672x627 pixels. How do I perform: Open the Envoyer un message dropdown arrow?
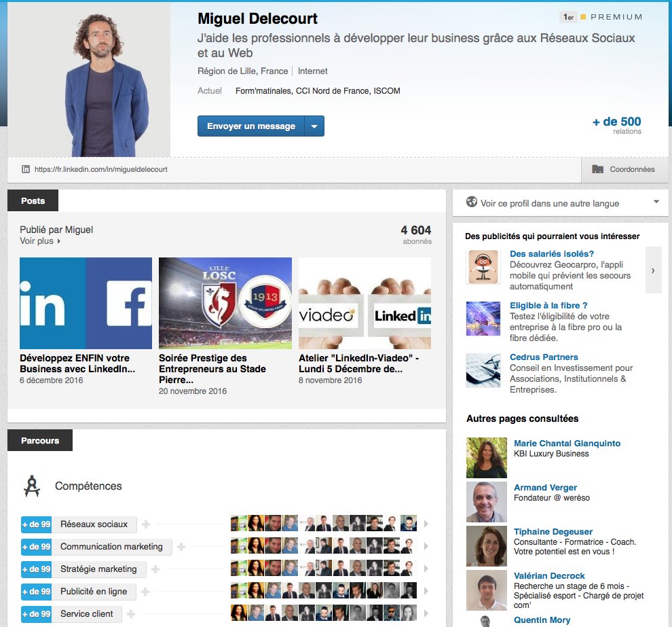pos(314,126)
